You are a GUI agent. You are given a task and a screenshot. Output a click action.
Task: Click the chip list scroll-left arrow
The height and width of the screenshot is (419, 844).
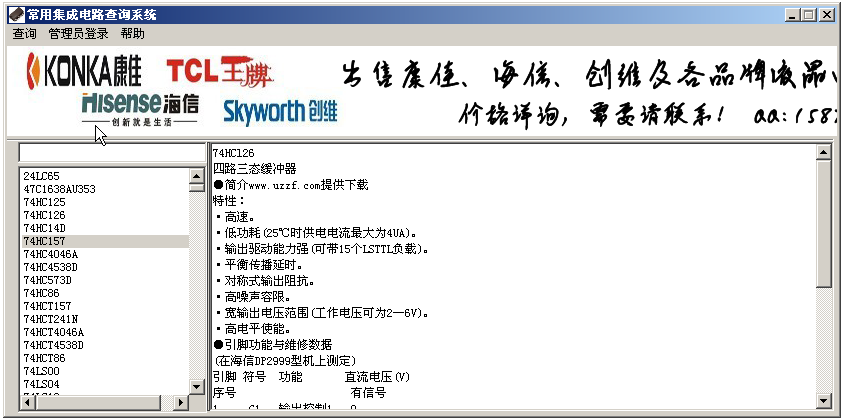coord(27,402)
